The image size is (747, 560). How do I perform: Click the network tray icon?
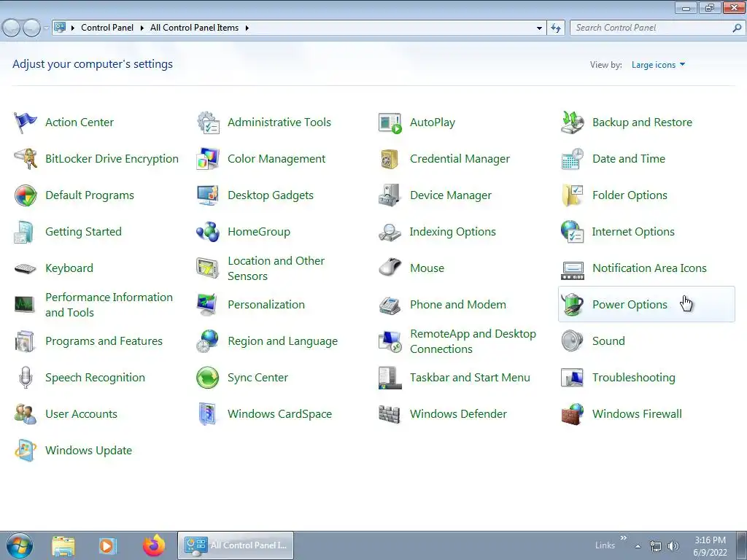pyautogui.click(x=656, y=546)
